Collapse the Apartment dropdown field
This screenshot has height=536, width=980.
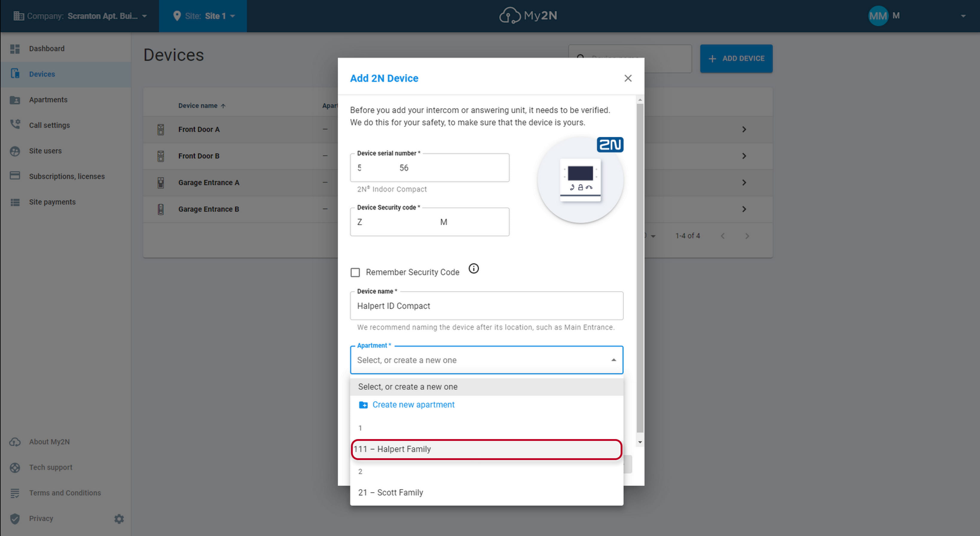(614, 360)
